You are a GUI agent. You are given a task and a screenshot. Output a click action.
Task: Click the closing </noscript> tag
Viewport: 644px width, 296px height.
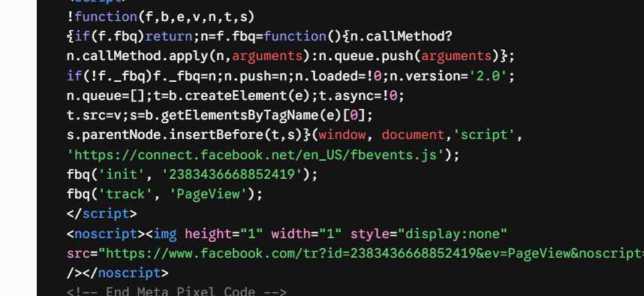point(125,273)
